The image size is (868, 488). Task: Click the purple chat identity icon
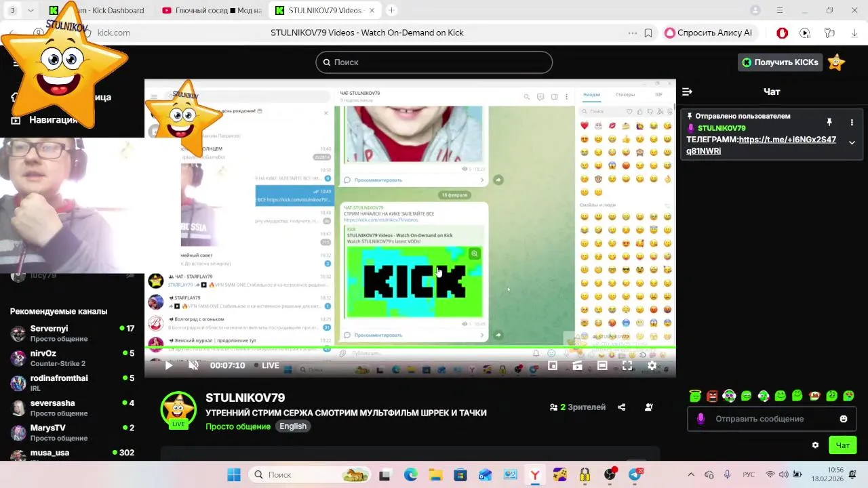701,419
